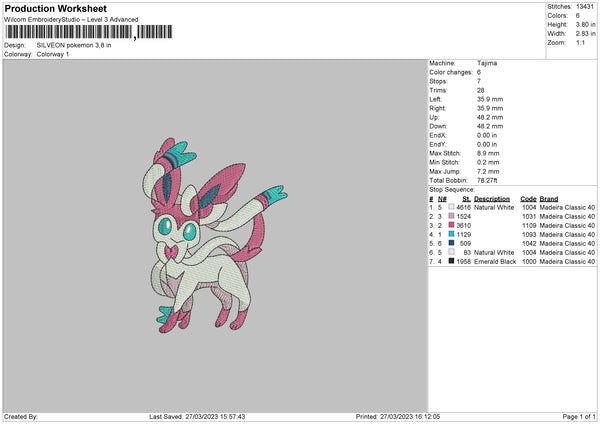Click the Sylveon embroidery design preview
Image resolution: width=600 pixels, height=424 pixels.
214,235
